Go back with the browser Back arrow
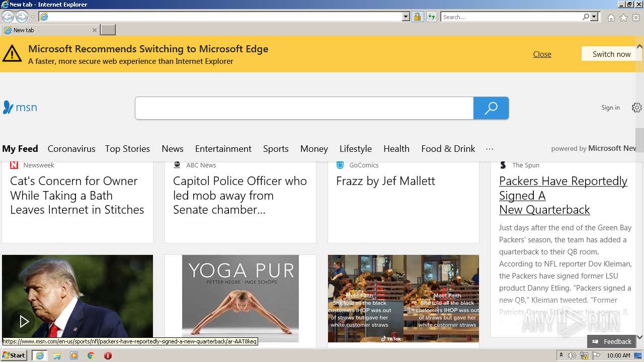 (x=8, y=17)
